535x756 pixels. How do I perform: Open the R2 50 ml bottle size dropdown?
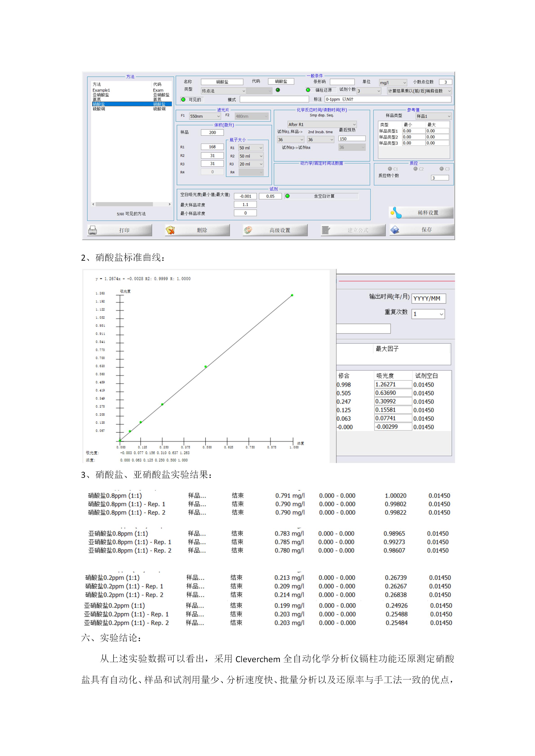pos(251,156)
